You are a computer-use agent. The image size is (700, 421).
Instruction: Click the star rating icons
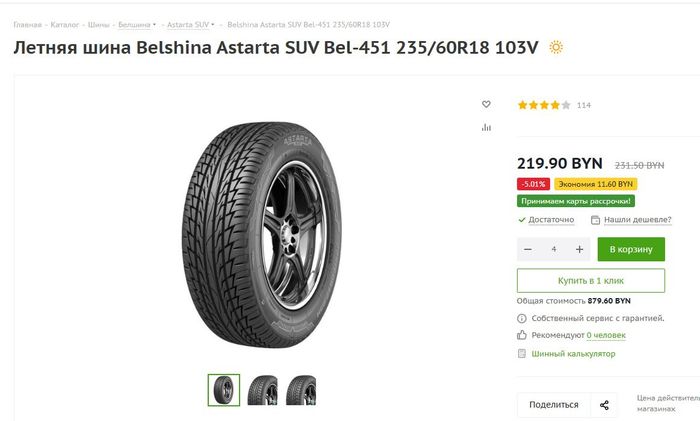click(543, 105)
